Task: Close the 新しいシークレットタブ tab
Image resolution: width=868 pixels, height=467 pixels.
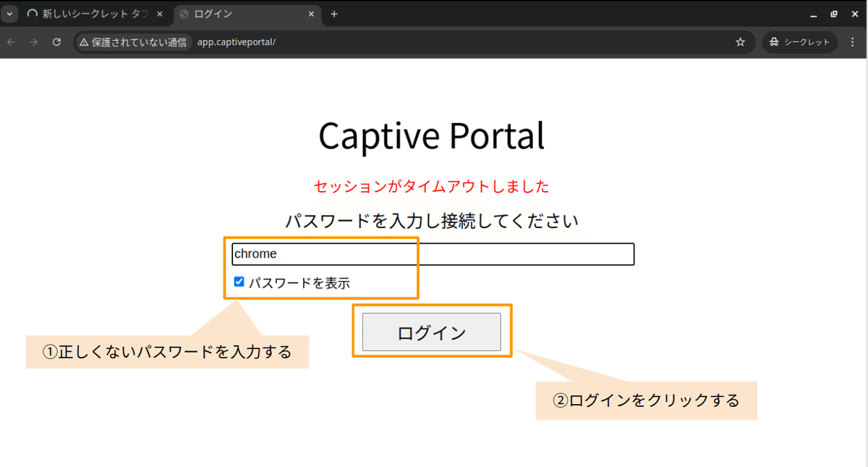Action: [x=159, y=13]
